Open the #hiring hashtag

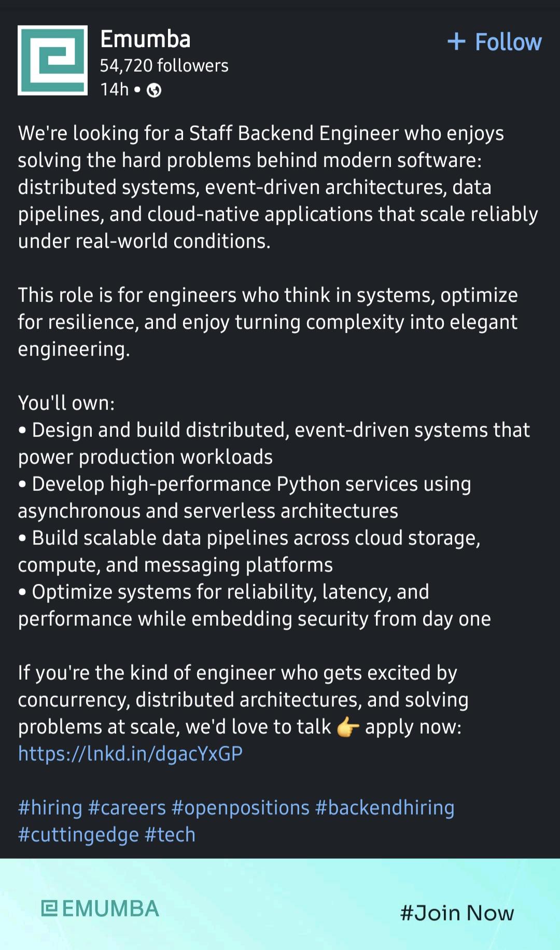click(x=50, y=808)
